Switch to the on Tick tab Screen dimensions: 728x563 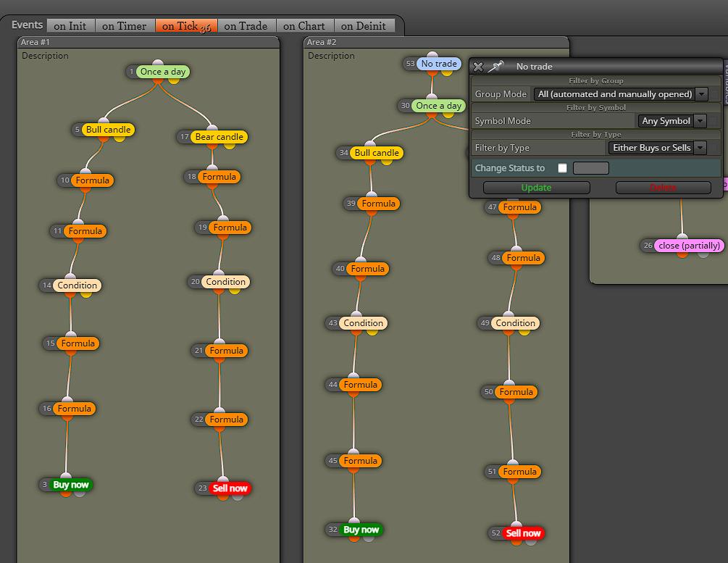(x=186, y=26)
